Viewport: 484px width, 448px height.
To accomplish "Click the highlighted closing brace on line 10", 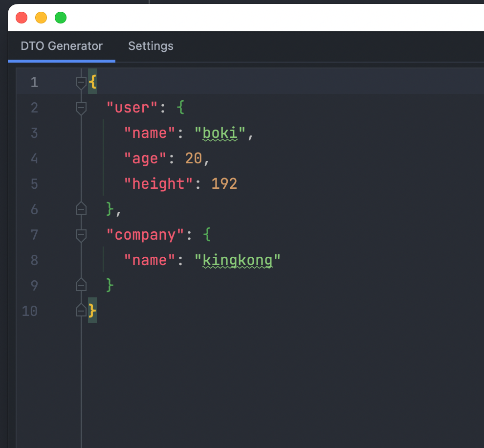I will click(x=92, y=310).
